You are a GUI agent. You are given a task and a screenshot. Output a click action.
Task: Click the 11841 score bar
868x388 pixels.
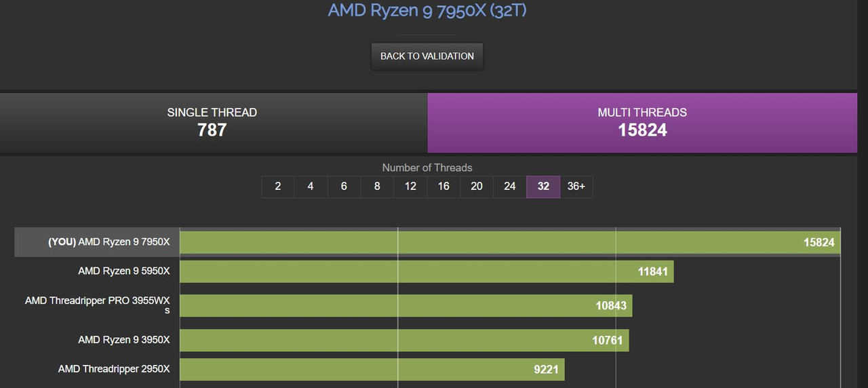[427, 272]
